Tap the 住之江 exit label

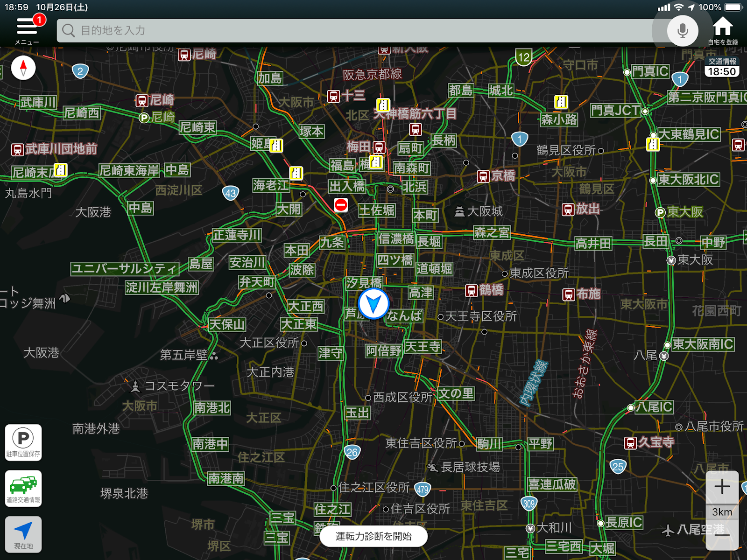tap(332, 509)
